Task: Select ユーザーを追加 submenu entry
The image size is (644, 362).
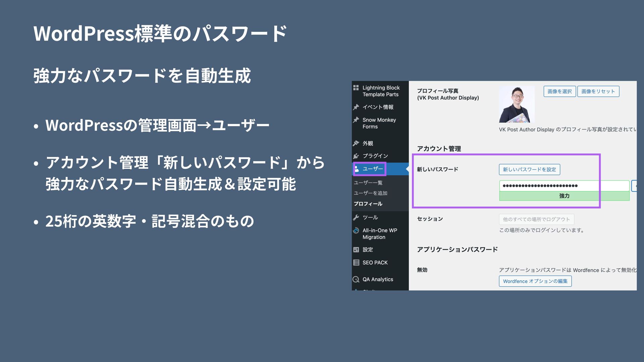Action: (x=370, y=193)
